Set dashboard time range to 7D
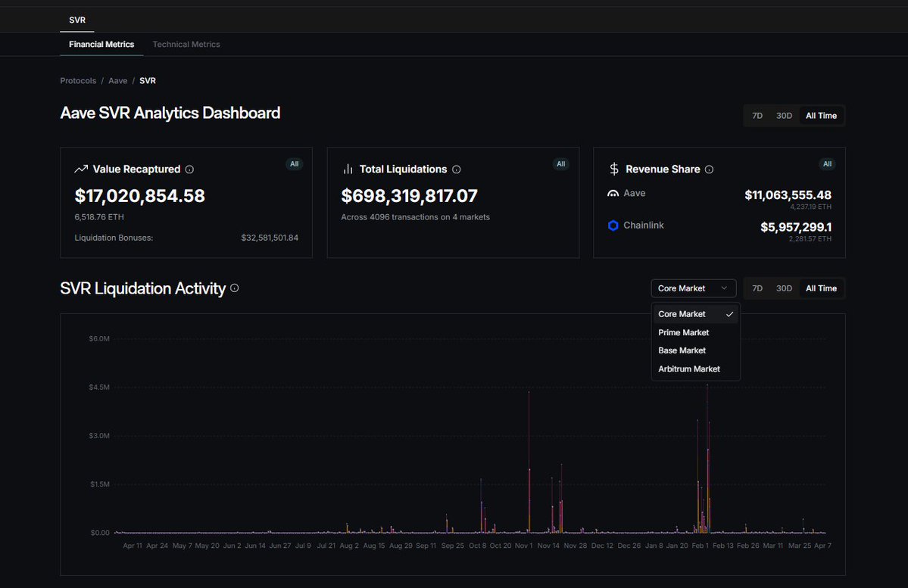This screenshot has width=908, height=588. pyautogui.click(x=757, y=116)
